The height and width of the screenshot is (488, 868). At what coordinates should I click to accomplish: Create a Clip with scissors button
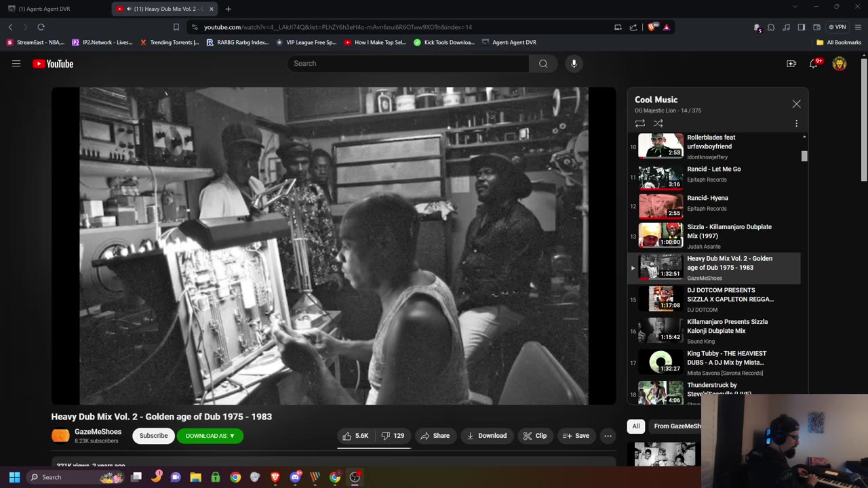coord(535,436)
